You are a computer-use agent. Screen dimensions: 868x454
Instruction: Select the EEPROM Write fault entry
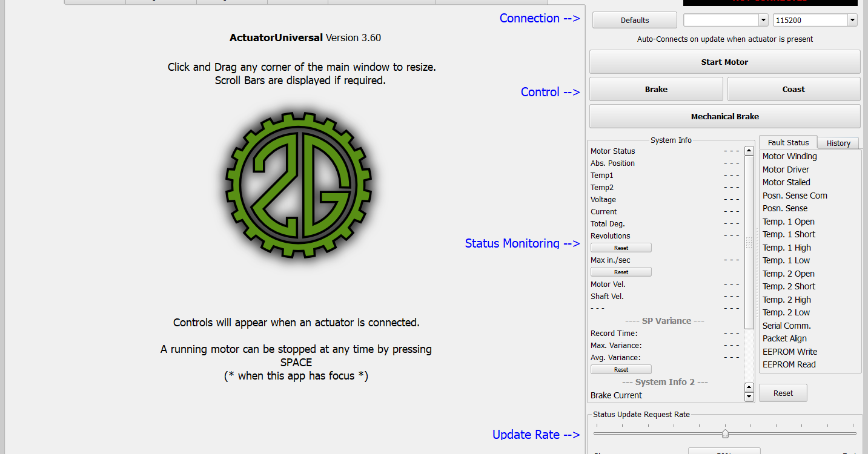pyautogui.click(x=789, y=352)
